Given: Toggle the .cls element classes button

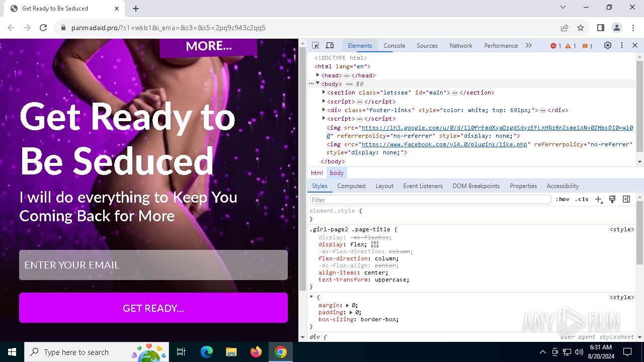Looking at the screenshot, I should tap(582, 200).
